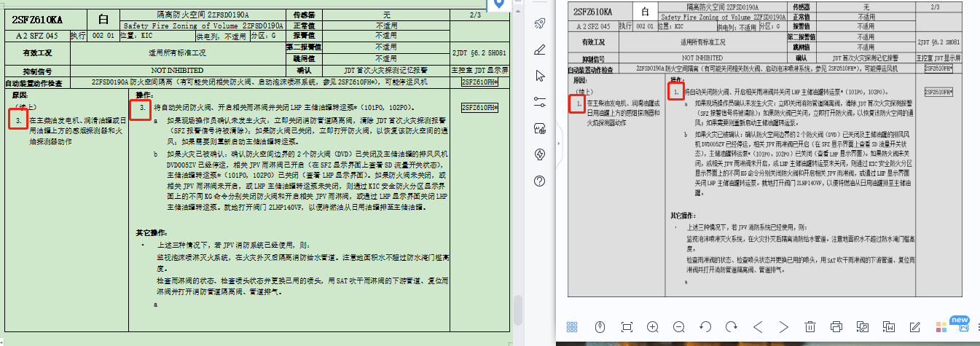Zoom out of the image
This screenshot has height=346, width=980.
[x=678, y=326]
